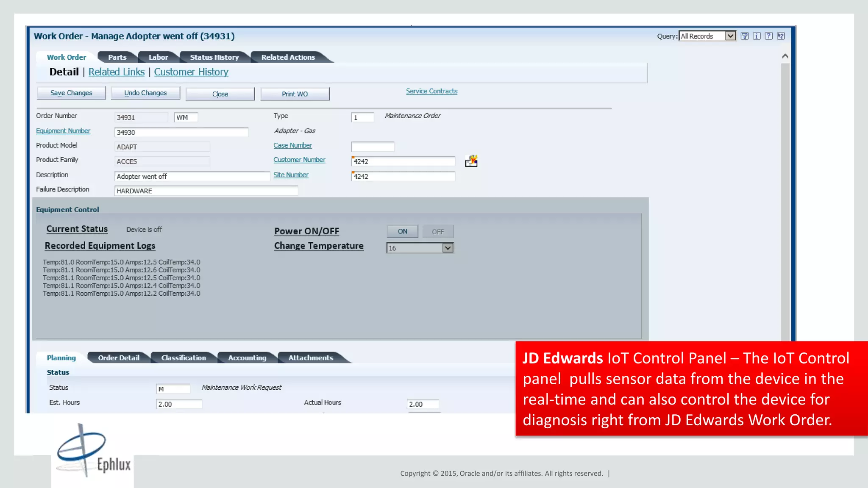This screenshot has height=488, width=868.
Task: Click the scrollbar up arrow
Action: [x=785, y=56]
